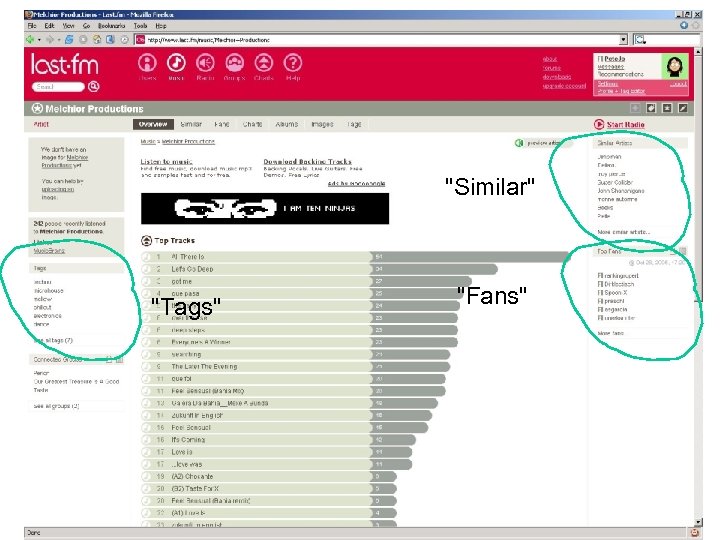Image resolution: width=720 pixels, height=540 pixels.
Task: Open the address bar URL dropdown
Action: (x=623, y=40)
